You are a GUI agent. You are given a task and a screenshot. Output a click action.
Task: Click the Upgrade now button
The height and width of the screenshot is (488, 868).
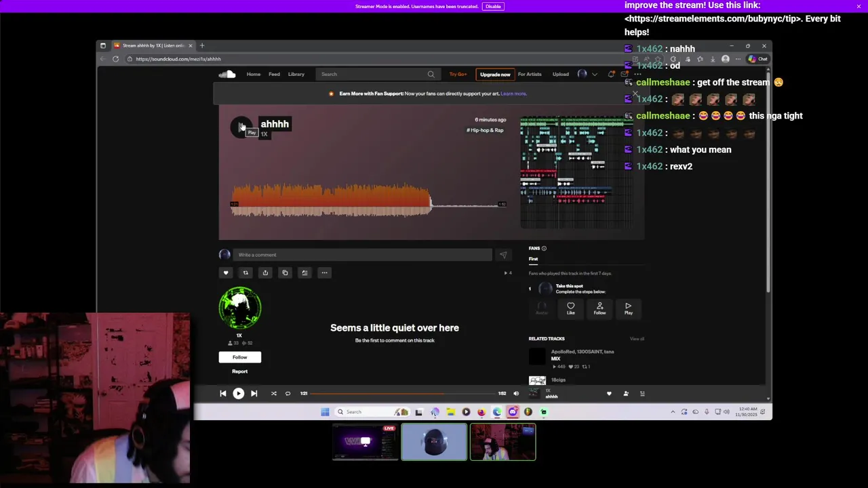pos(495,75)
